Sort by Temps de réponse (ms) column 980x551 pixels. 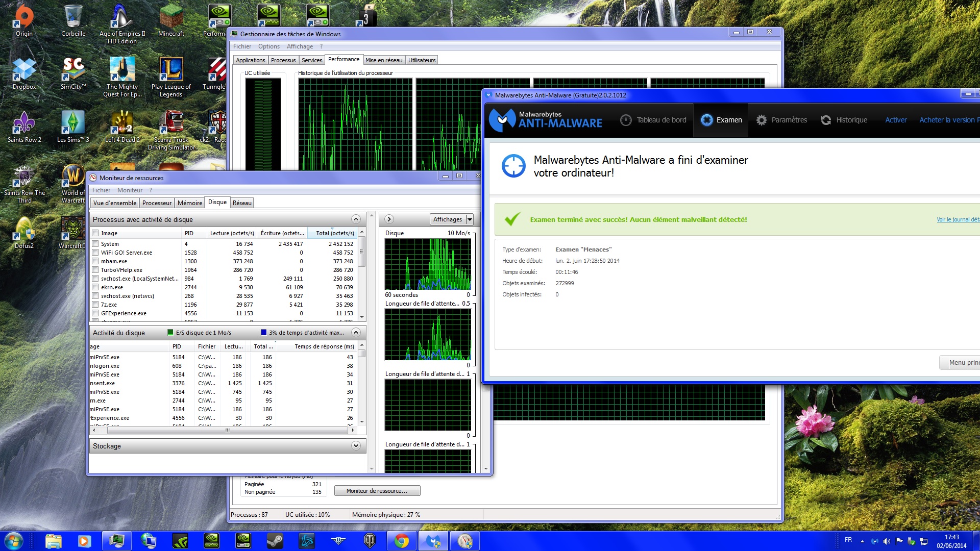coord(317,346)
